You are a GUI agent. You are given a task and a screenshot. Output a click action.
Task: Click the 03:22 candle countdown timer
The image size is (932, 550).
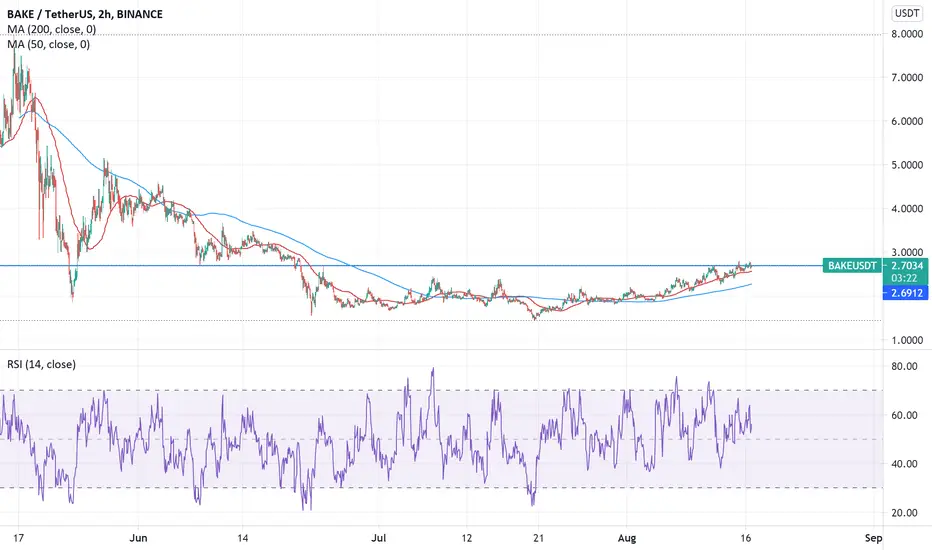tap(903, 278)
